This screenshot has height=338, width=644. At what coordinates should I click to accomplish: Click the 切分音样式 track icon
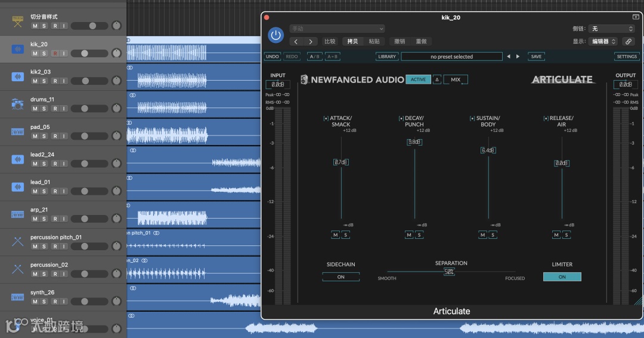17,21
